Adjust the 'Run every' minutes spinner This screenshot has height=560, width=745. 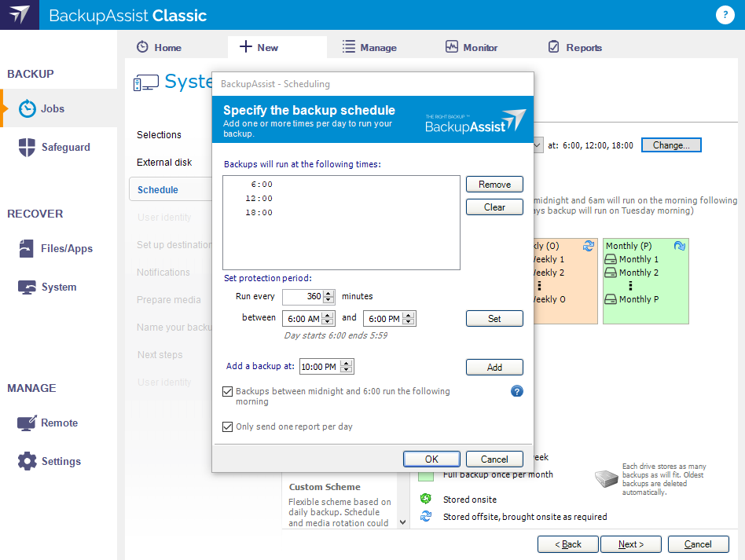tap(328, 297)
